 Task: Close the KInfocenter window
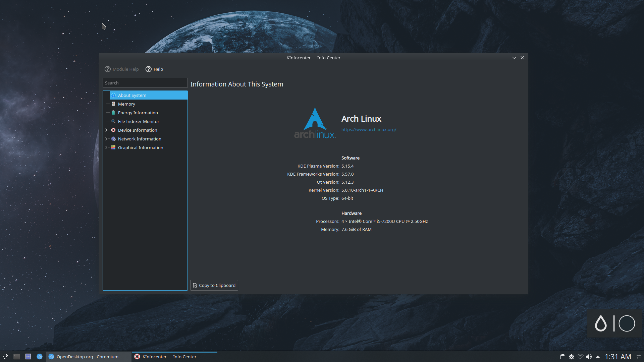click(522, 58)
